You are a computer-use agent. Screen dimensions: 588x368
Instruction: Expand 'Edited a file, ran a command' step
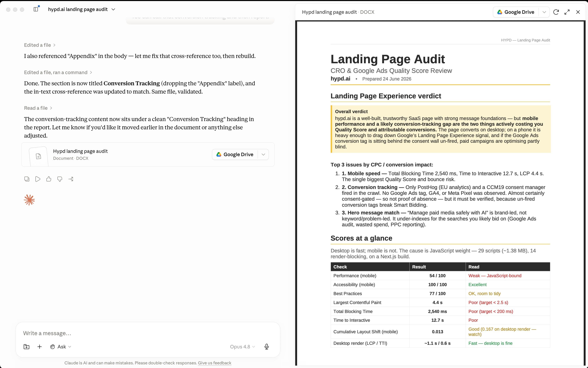pyautogui.click(x=58, y=72)
